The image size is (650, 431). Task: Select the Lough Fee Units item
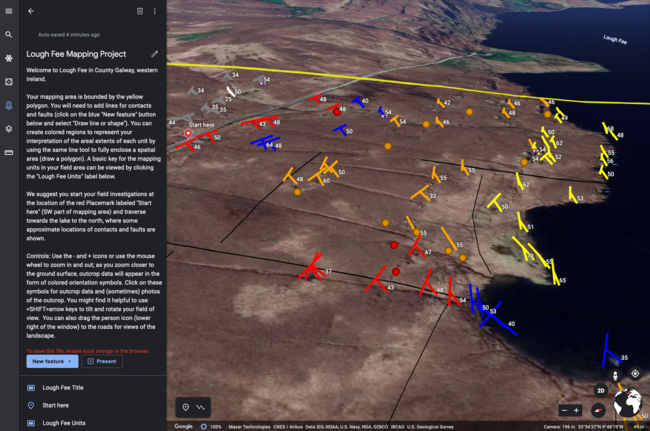[x=63, y=424]
